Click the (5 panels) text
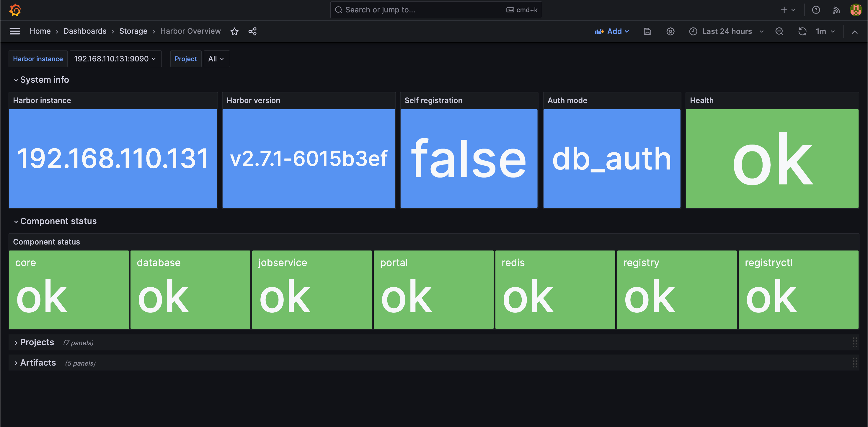 80,363
